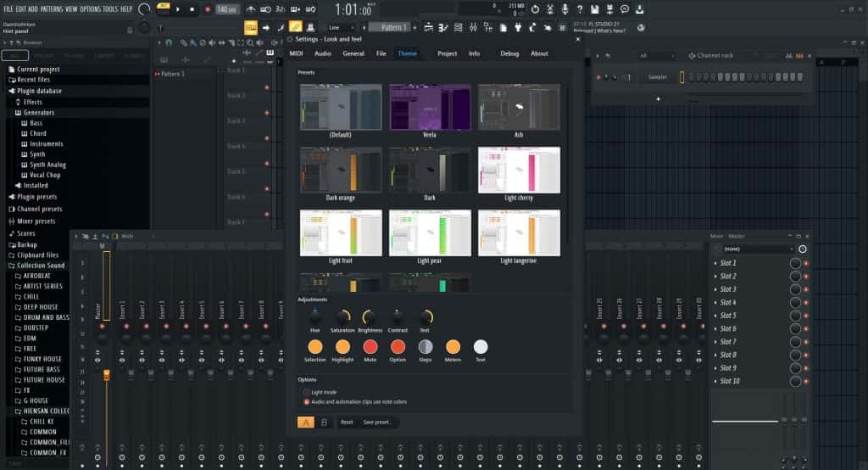Arm the red Record button
868x470 pixels.
point(208,9)
